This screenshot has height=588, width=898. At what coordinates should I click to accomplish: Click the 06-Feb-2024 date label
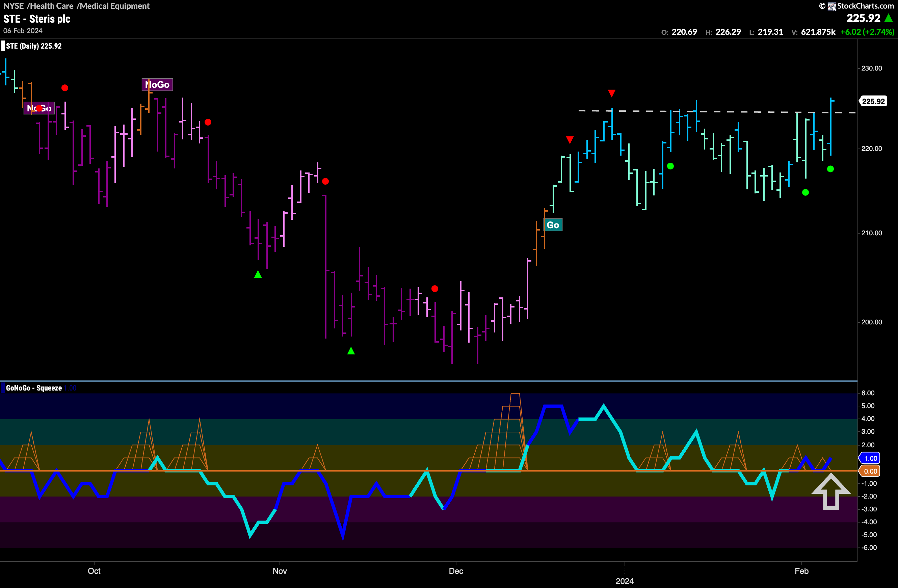23,31
